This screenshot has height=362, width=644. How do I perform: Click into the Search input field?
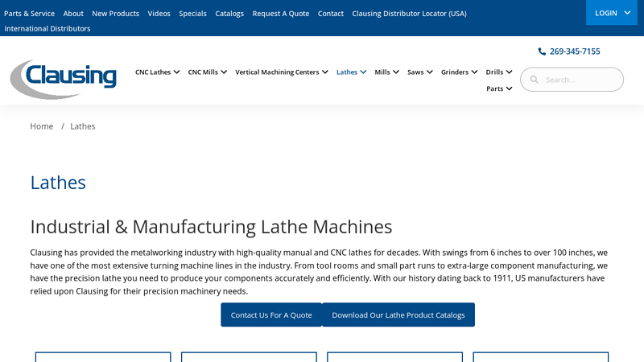coord(572,80)
